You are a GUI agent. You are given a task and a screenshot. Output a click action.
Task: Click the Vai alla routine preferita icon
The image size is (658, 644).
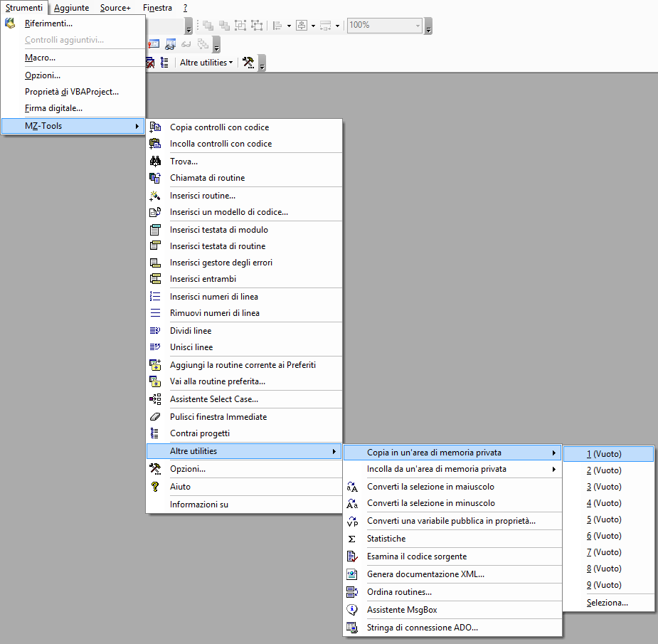click(x=155, y=381)
